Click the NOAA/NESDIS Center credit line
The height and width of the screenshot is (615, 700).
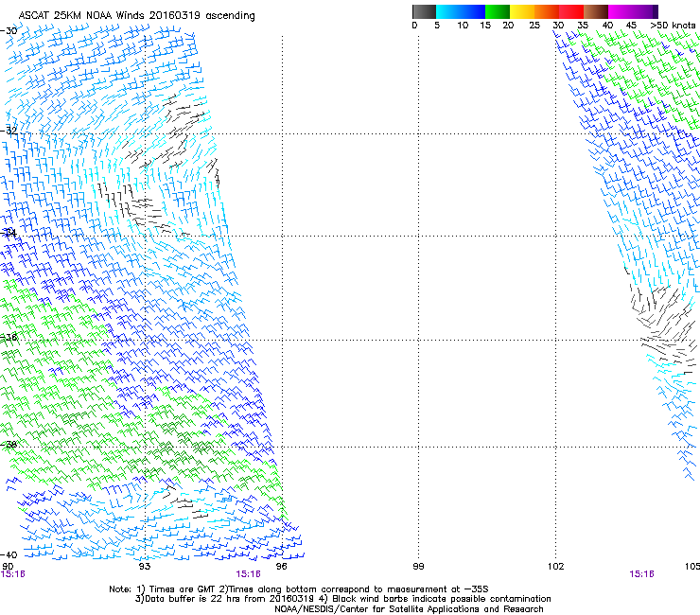pyautogui.click(x=409, y=609)
